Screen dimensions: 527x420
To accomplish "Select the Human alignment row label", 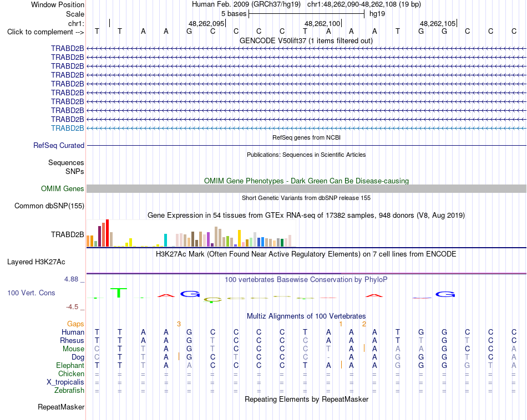I will coord(73,332).
